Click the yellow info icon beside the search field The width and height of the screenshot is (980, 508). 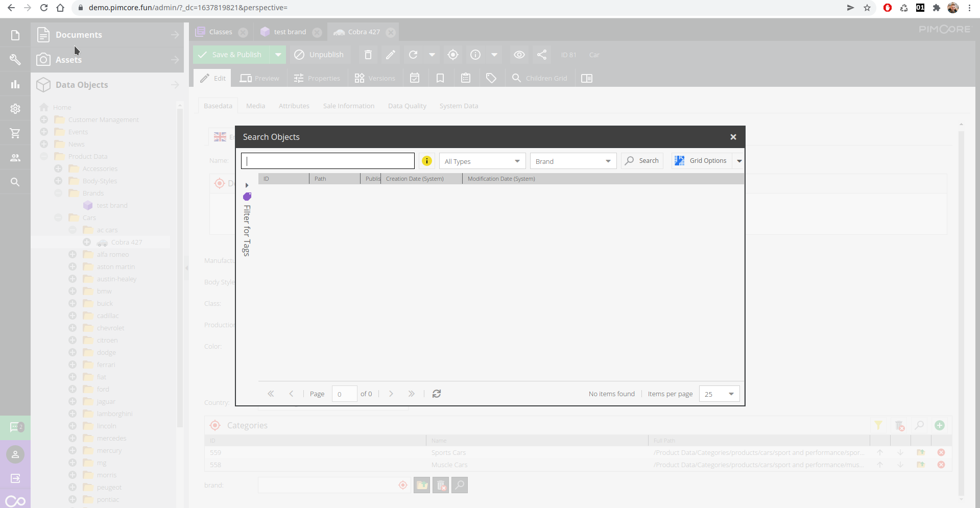click(x=426, y=160)
